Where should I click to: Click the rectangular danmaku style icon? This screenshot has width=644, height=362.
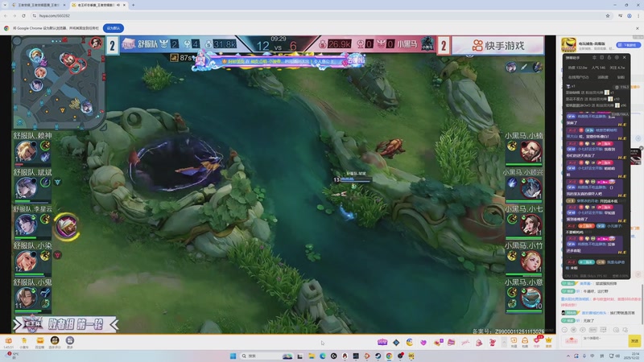tap(592, 330)
